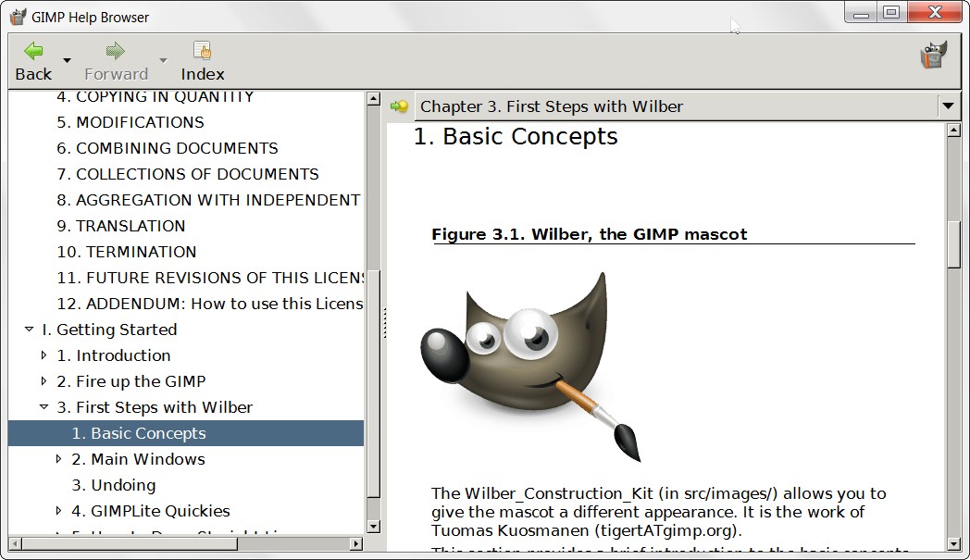Open the Index page icon
This screenshot has height=560, width=970.
[x=203, y=51]
